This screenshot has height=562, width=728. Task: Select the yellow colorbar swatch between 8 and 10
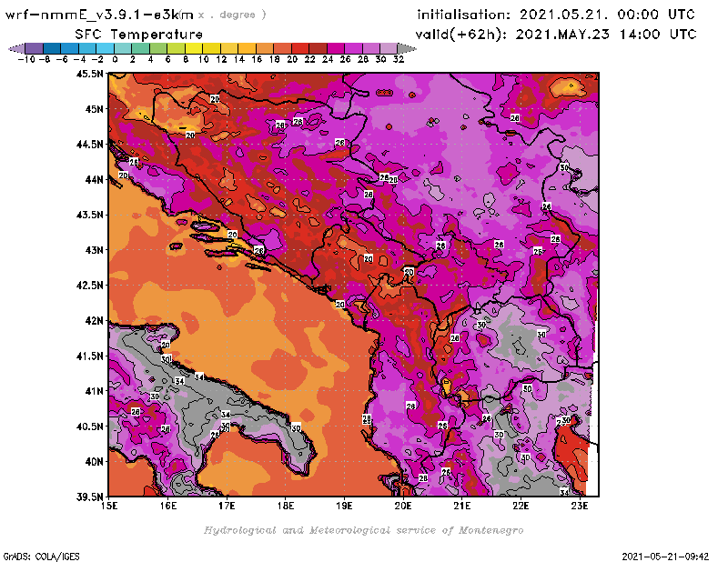[x=194, y=48]
